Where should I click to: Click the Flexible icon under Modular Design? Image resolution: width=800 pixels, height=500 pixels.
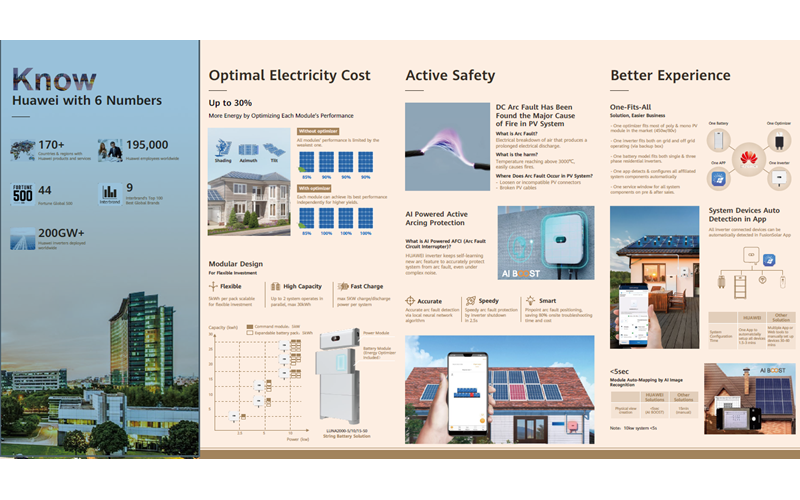click(x=213, y=286)
